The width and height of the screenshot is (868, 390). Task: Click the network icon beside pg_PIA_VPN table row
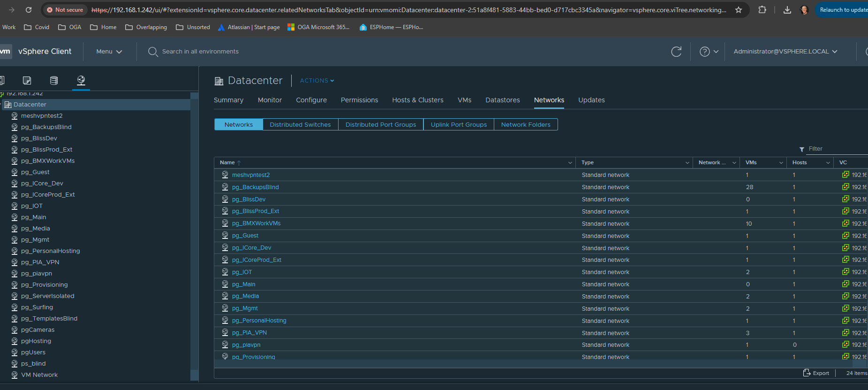click(x=225, y=332)
